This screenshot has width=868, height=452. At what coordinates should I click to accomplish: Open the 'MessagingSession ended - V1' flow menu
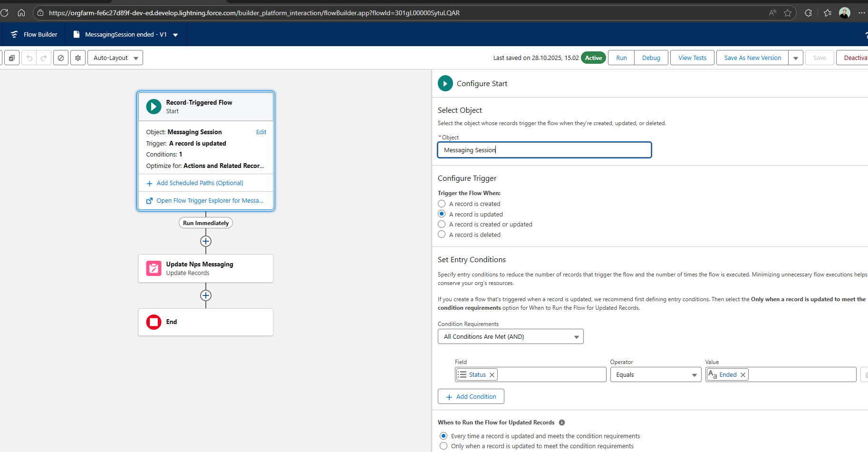coord(175,34)
